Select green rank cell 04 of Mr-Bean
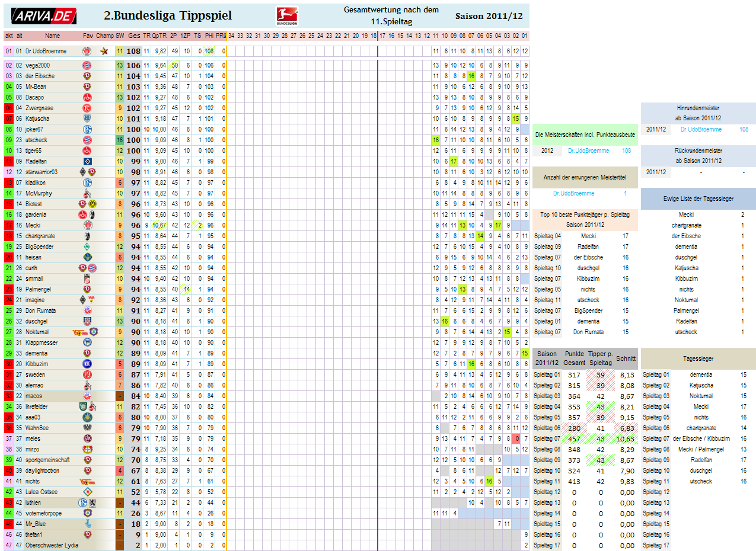 (x=9, y=87)
